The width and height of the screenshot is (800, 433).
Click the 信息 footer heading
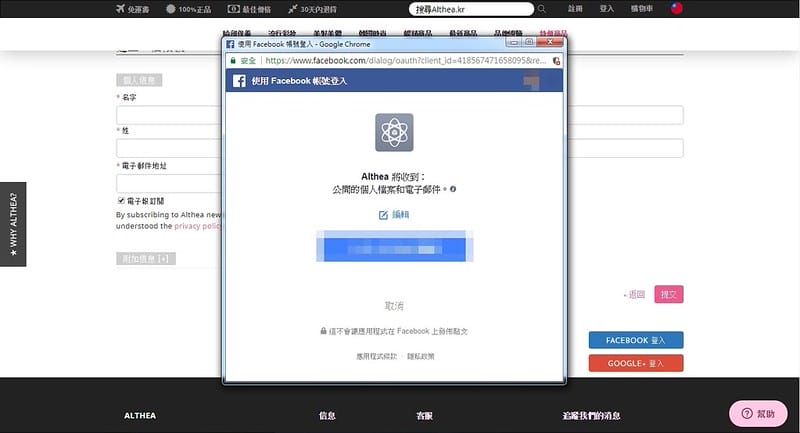(x=328, y=416)
